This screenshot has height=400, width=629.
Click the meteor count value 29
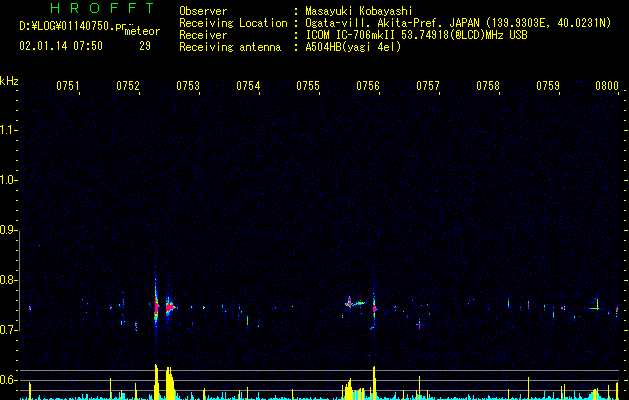point(145,46)
